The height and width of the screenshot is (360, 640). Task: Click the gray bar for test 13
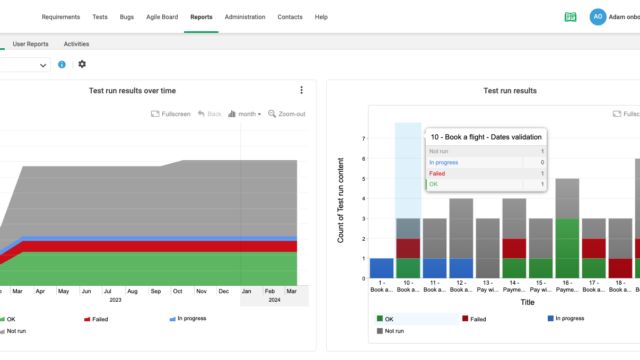tap(488, 248)
